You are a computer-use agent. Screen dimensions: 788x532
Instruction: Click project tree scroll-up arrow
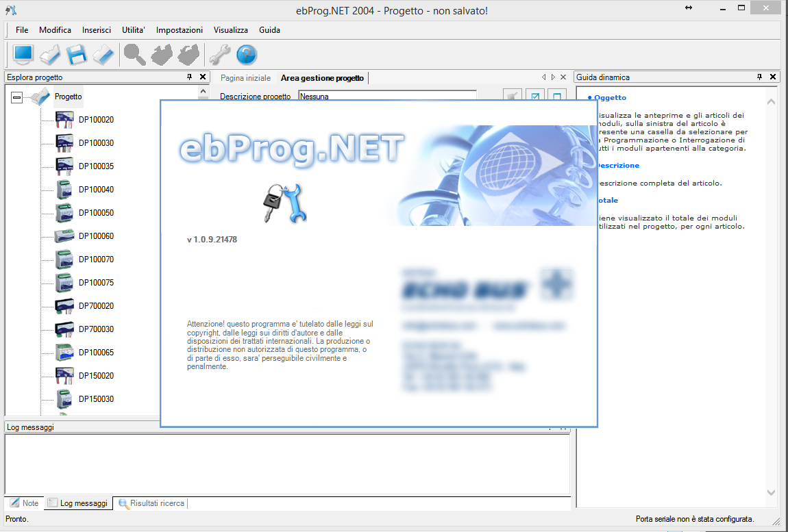coord(203,92)
